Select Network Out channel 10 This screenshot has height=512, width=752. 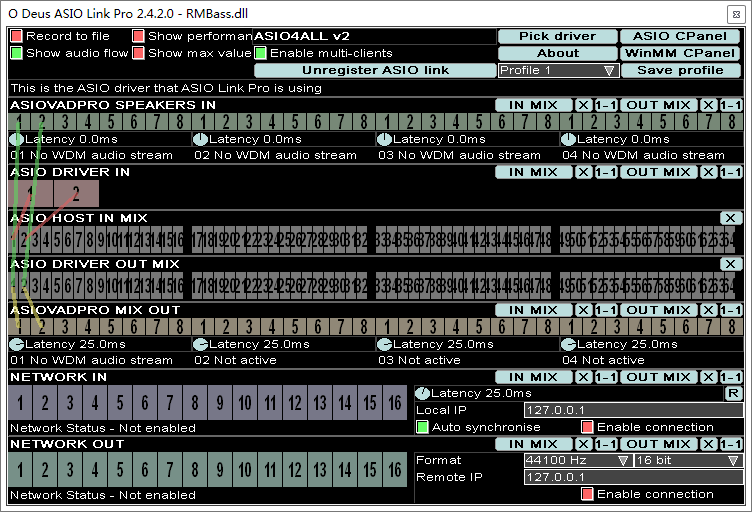coord(245,470)
